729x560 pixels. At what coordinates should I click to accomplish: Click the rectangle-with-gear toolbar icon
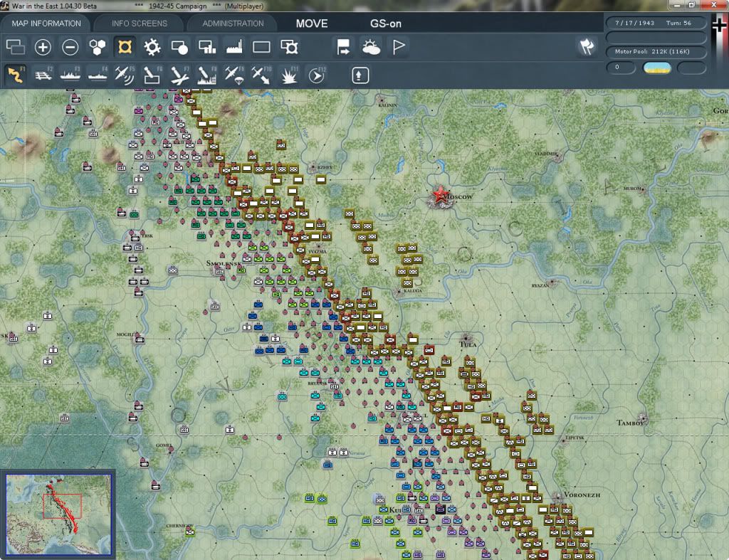(289, 47)
